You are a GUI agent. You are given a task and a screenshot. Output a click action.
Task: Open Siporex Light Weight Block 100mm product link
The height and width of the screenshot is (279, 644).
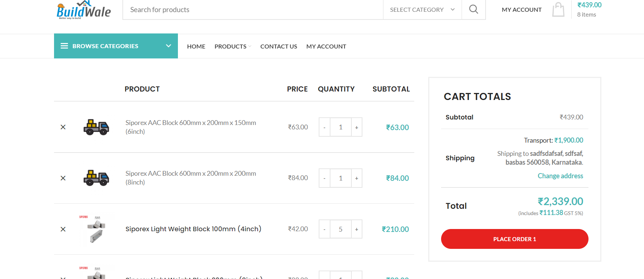point(193,229)
